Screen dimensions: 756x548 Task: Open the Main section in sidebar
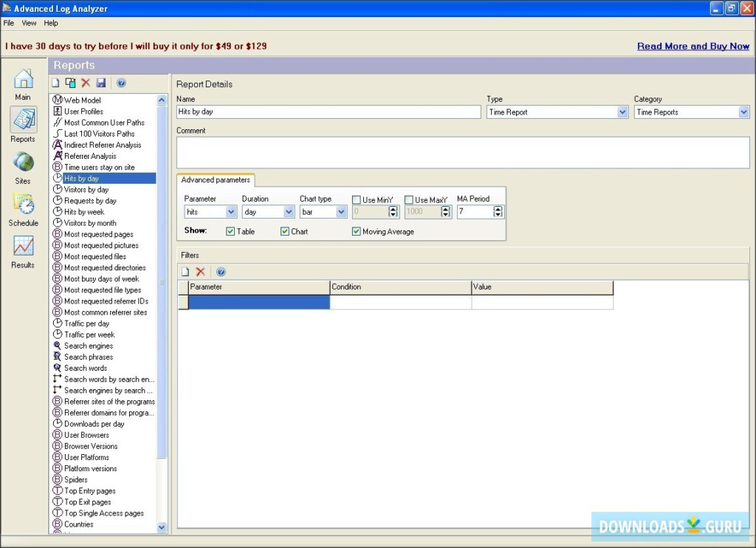[23, 84]
